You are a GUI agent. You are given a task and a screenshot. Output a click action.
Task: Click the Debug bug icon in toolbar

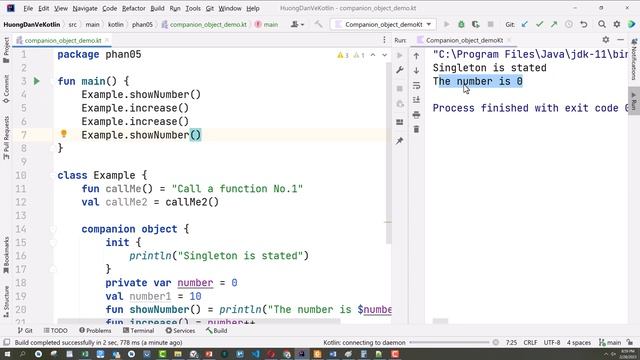point(461,24)
